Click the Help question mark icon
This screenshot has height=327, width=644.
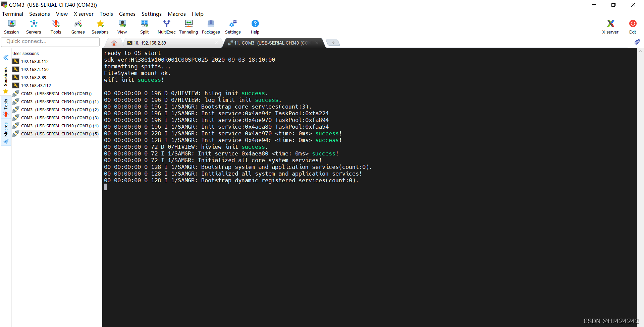tap(255, 27)
